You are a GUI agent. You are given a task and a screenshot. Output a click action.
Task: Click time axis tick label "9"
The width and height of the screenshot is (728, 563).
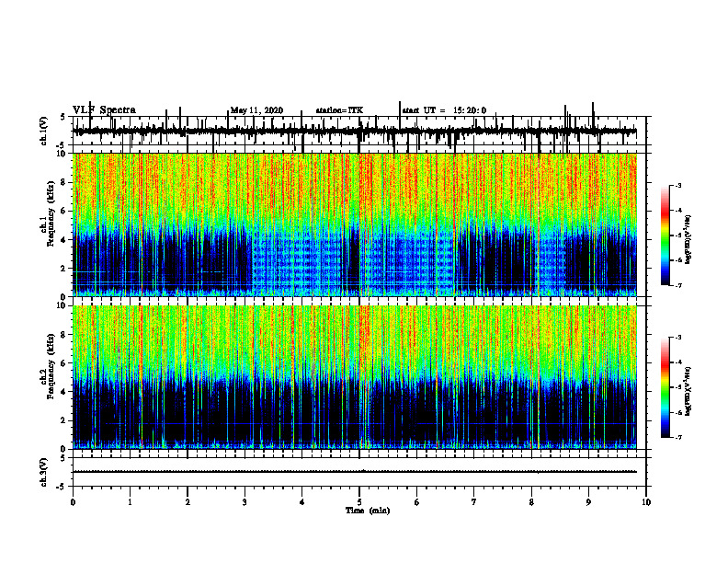588,502
